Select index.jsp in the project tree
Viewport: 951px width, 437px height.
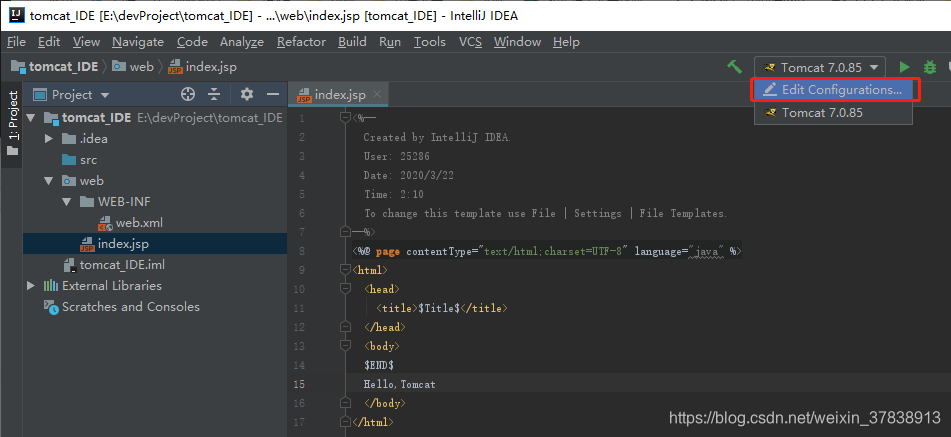[155, 244]
